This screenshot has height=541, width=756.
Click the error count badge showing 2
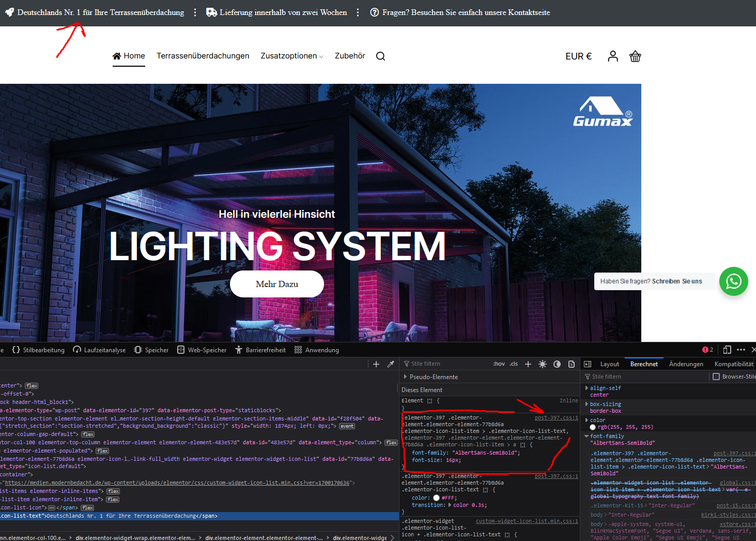[708, 350]
